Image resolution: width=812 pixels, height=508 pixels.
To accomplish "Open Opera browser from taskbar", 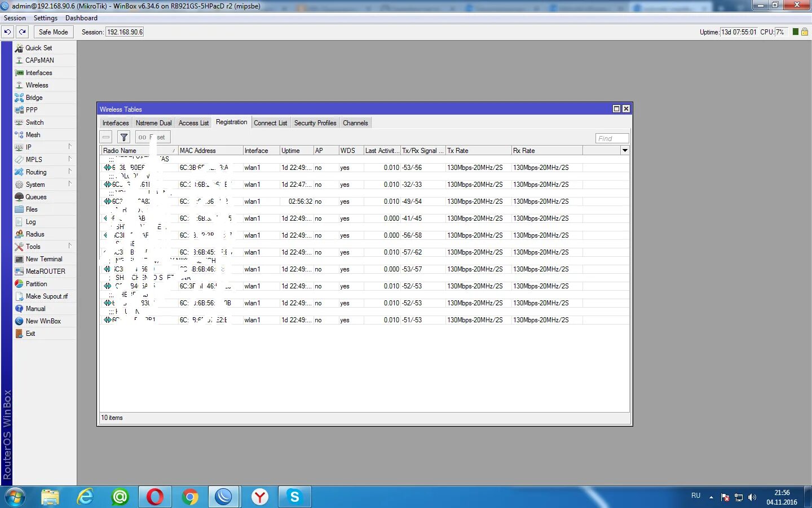I will tap(155, 497).
